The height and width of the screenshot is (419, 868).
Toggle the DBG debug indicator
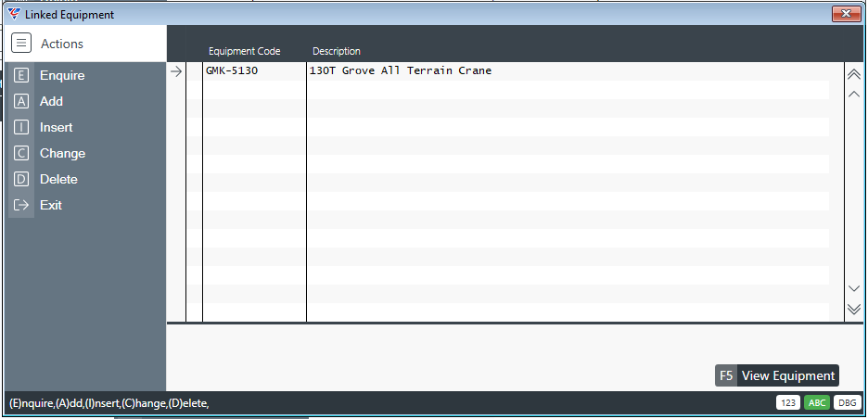point(847,403)
